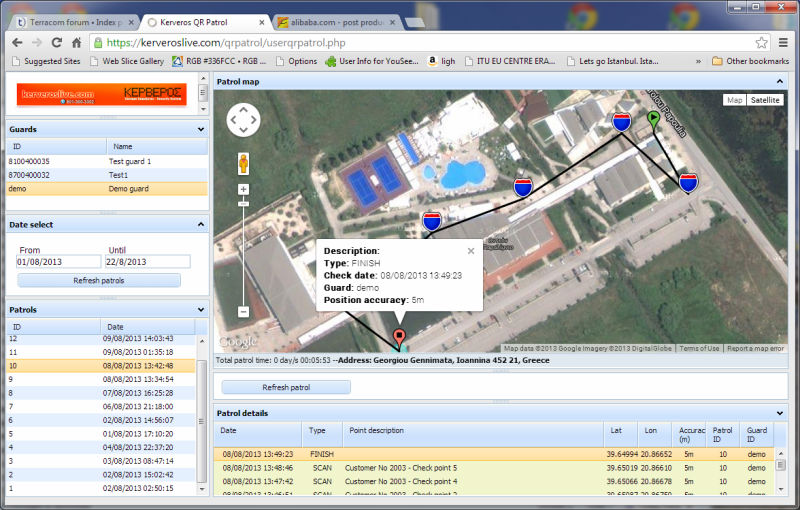Image resolution: width=800 pixels, height=510 pixels.
Task: Open a new browser tab
Action: 414,22
